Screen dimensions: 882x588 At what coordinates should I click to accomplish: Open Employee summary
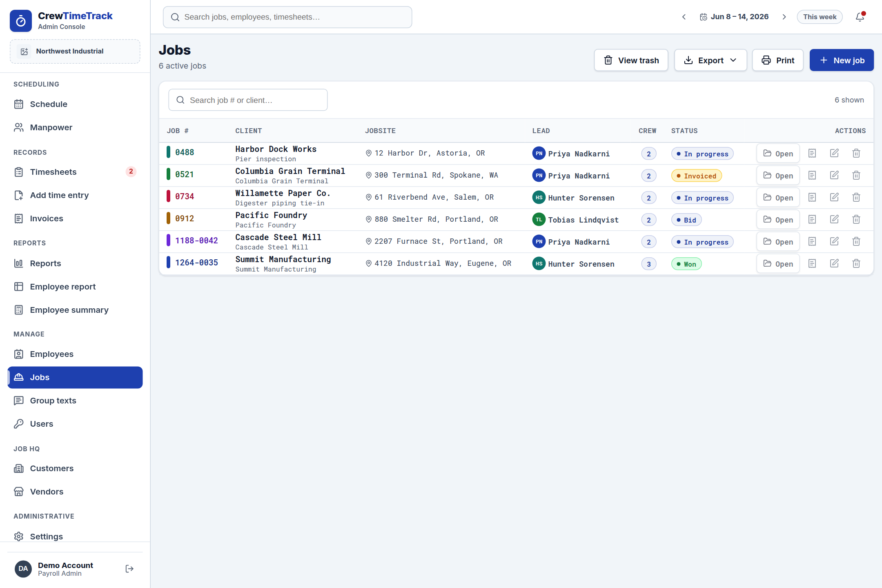point(75,310)
